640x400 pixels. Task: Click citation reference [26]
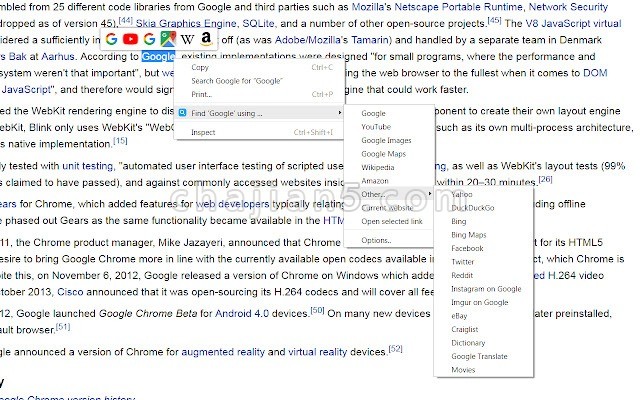[x=545, y=179]
